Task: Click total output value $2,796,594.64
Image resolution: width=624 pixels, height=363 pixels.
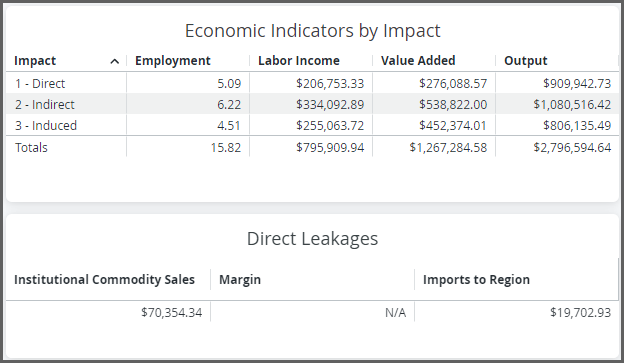Action: 572,148
